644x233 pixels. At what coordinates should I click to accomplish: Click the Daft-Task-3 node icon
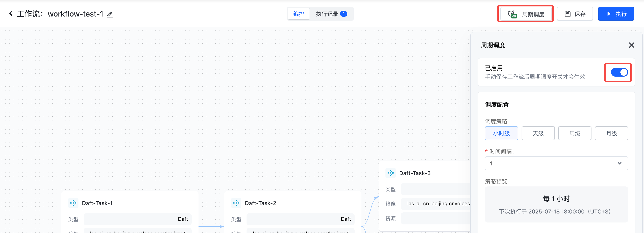click(391, 173)
